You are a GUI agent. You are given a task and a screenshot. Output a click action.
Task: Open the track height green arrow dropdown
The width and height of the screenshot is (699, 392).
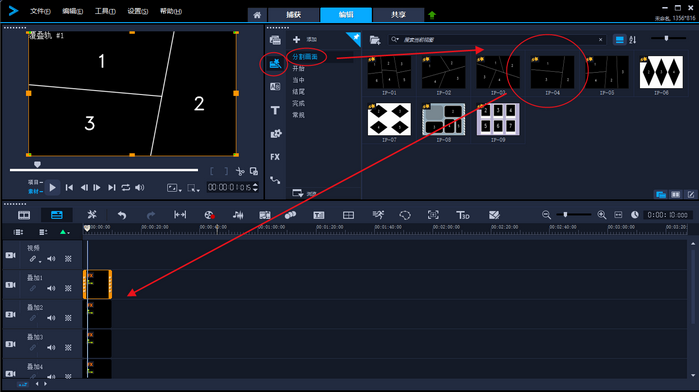pos(65,232)
